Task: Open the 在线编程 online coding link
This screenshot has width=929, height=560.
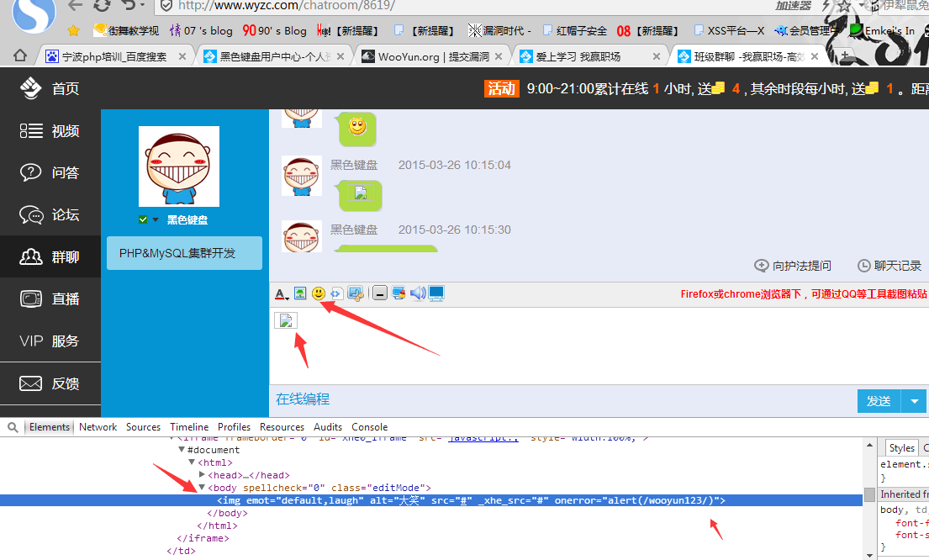Action: (x=303, y=399)
